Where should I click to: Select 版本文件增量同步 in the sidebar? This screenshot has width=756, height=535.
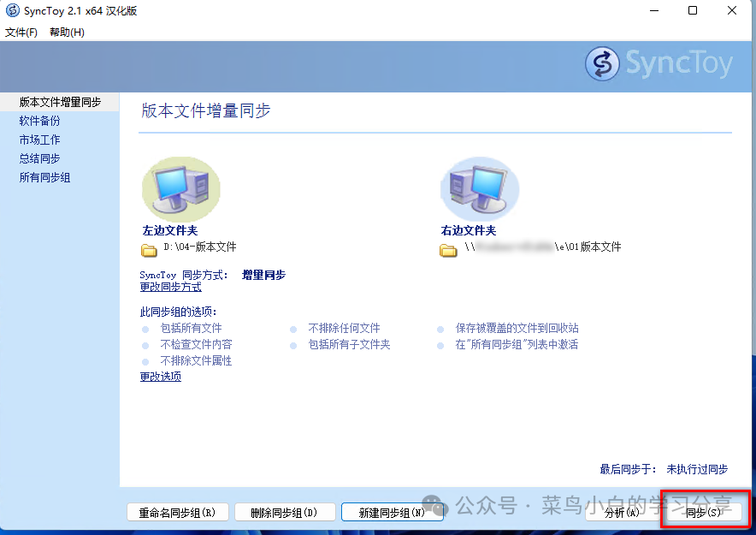coord(60,102)
